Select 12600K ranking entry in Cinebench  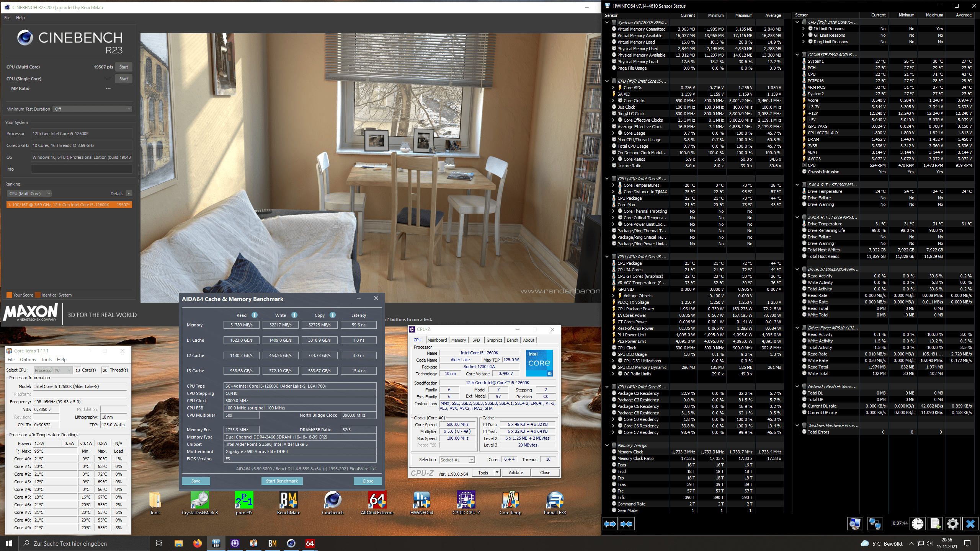point(69,205)
